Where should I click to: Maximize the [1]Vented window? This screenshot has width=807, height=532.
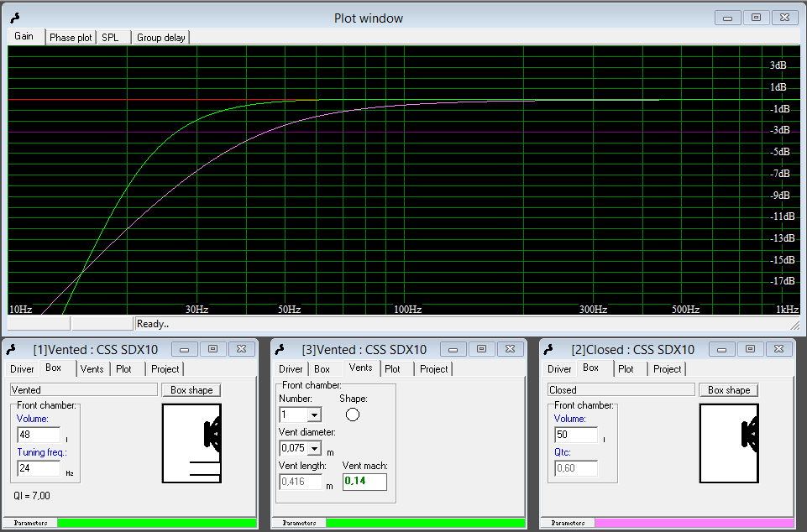212,349
